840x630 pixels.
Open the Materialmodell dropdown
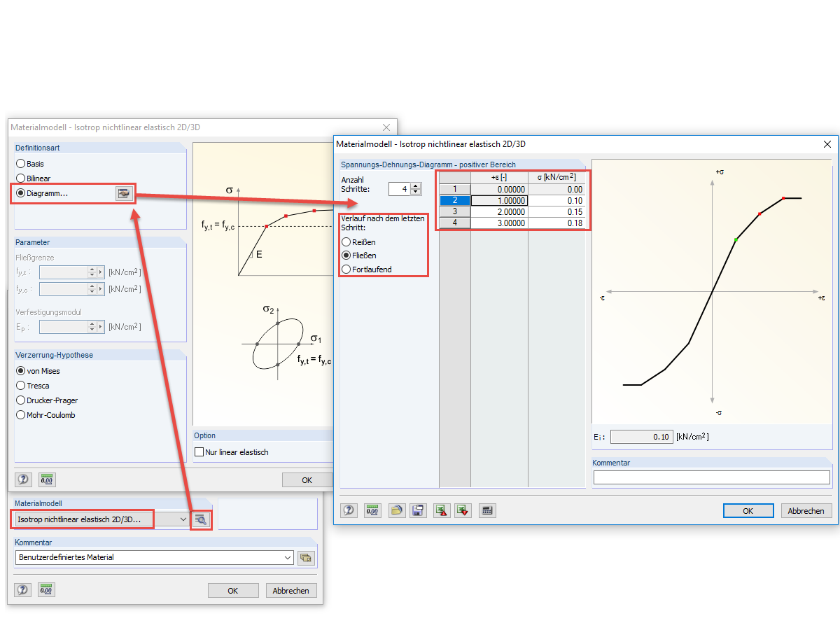(x=183, y=519)
